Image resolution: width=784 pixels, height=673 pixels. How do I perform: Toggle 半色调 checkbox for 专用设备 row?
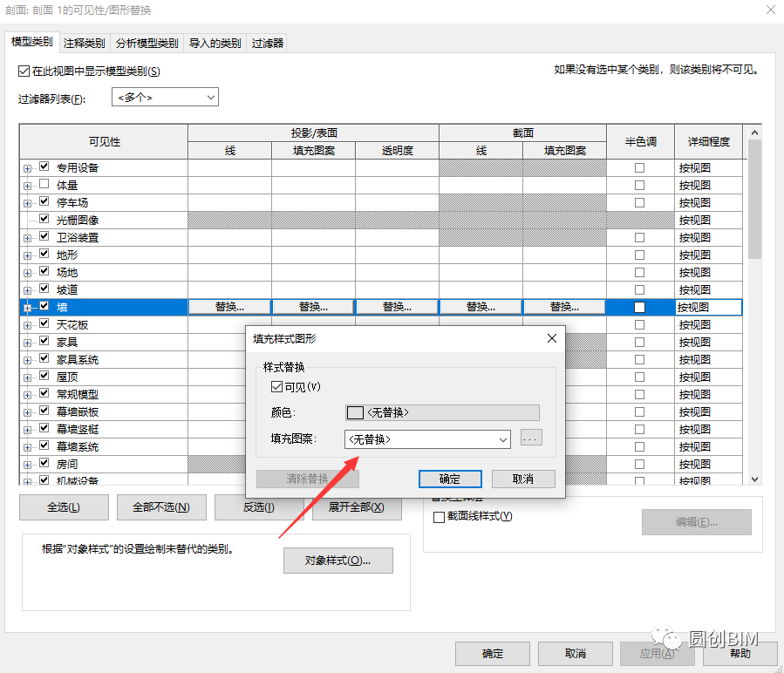pos(639,168)
